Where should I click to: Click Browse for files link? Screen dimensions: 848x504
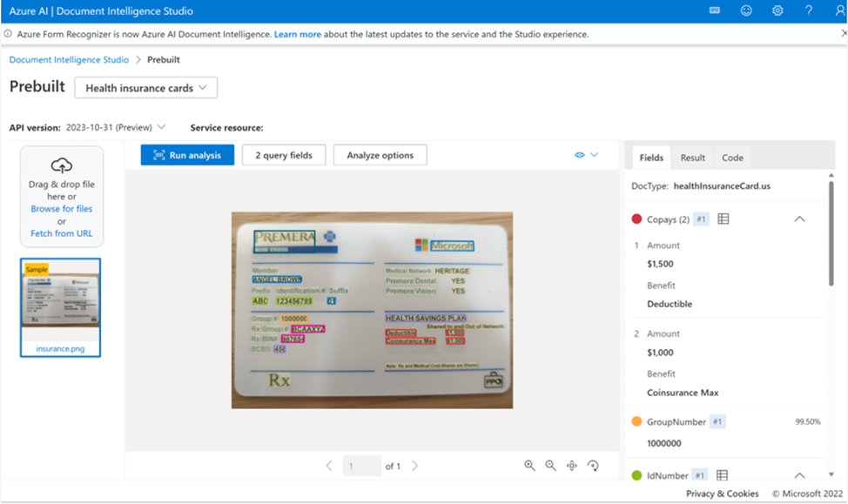62,209
